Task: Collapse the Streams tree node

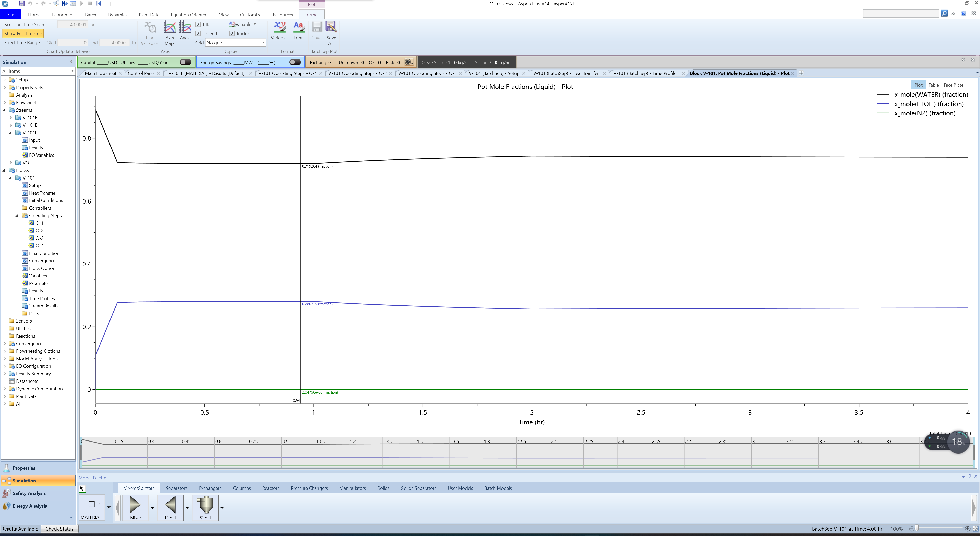Action: (x=4, y=110)
